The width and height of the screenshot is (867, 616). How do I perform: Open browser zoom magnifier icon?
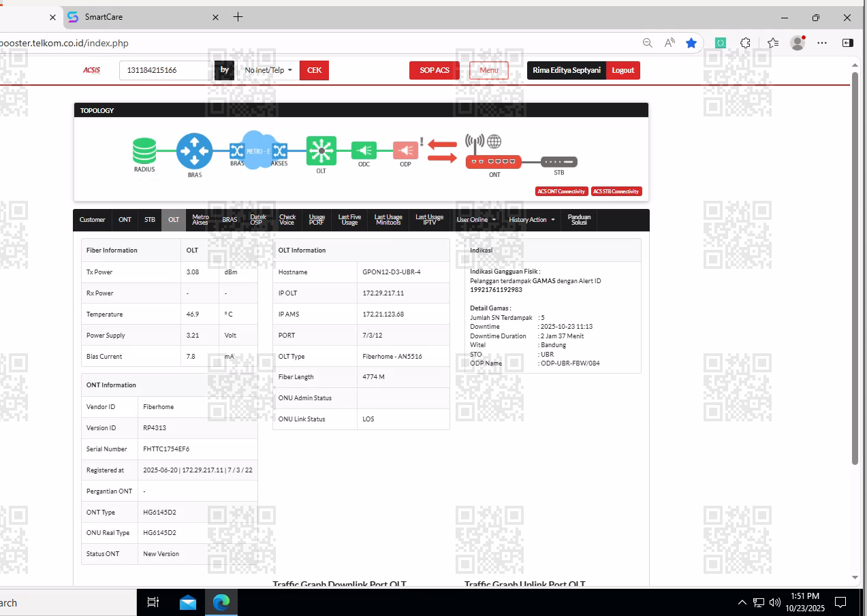click(x=648, y=43)
